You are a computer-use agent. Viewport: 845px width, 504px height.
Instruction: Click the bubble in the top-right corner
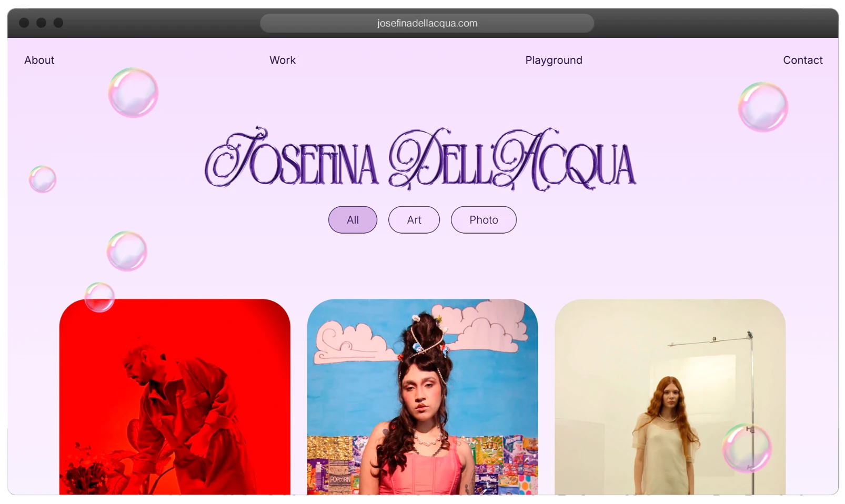coord(762,106)
